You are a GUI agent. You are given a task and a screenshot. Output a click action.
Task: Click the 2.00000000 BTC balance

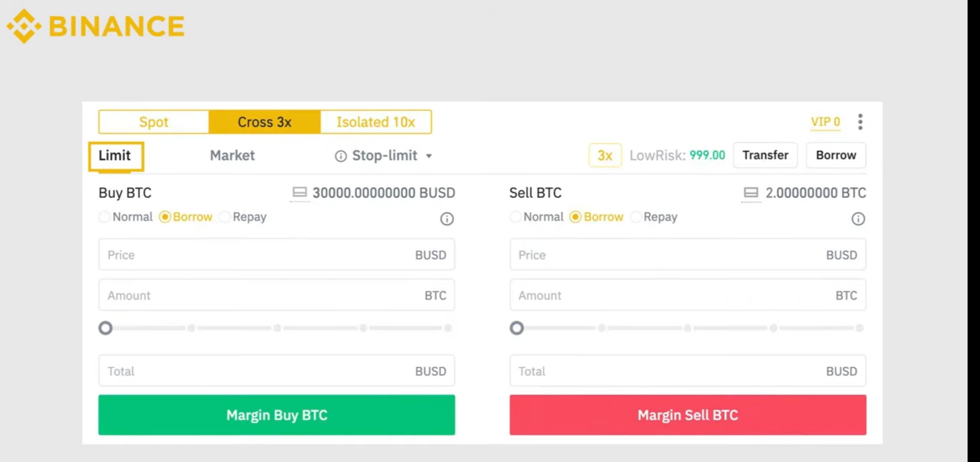[816, 193]
